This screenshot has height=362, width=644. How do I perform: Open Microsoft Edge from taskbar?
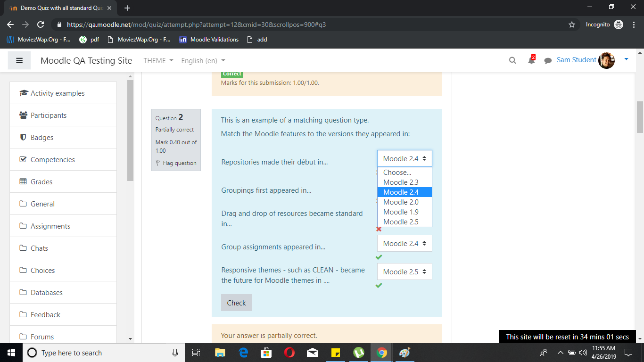pyautogui.click(x=243, y=353)
